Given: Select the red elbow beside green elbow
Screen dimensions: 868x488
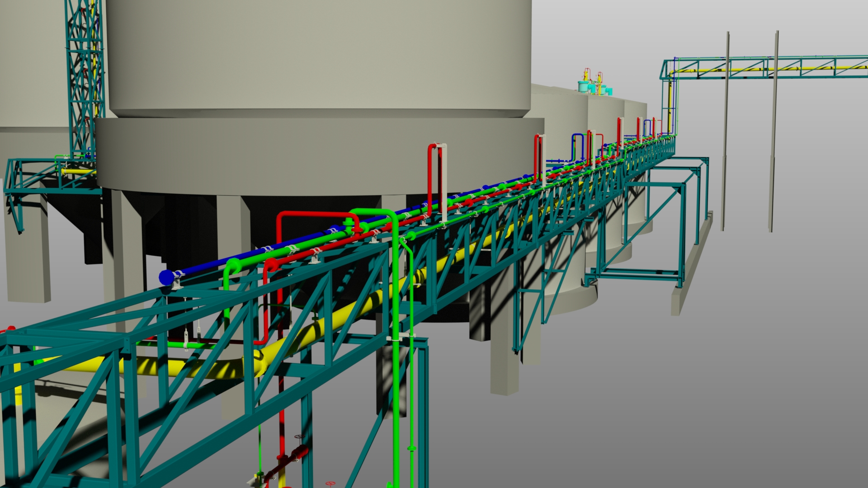Looking at the screenshot, I should point(270,265).
